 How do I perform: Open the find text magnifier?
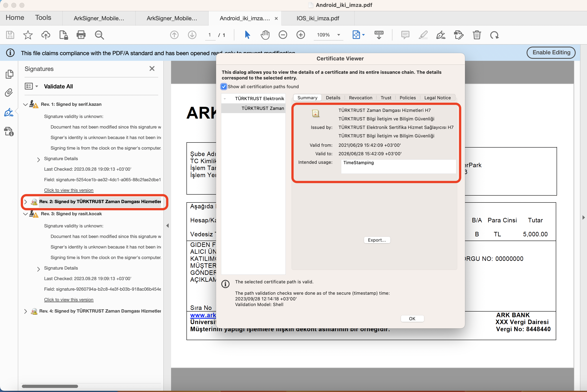coord(99,35)
